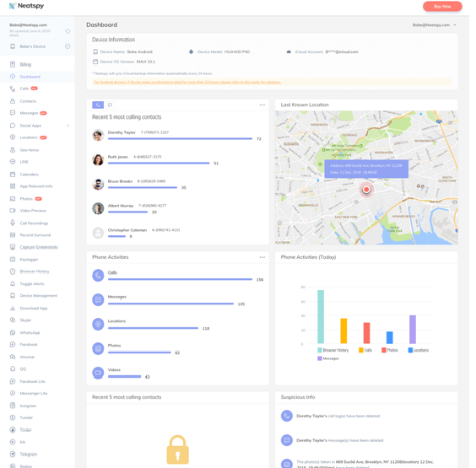
Task: Open Tumblr in the sidebar
Action: (26, 417)
